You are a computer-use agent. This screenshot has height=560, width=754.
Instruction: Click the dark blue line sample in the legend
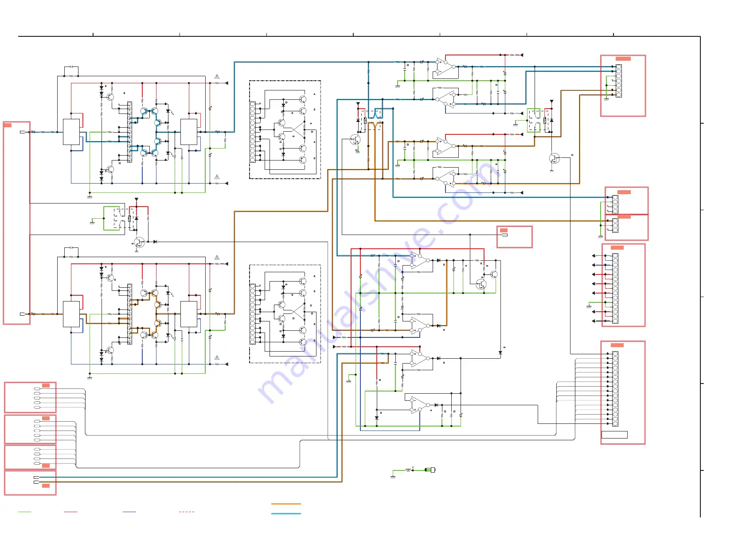click(129, 512)
